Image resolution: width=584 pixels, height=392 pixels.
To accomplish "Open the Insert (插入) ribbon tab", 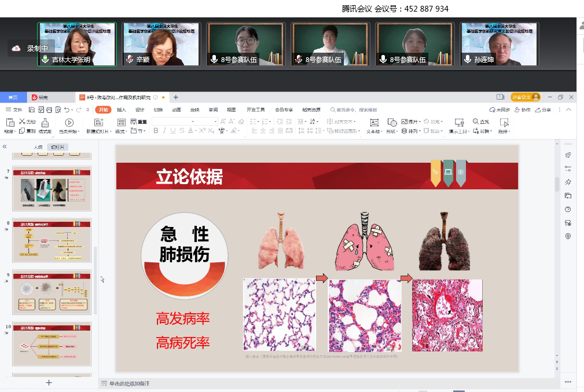I will (x=121, y=109).
